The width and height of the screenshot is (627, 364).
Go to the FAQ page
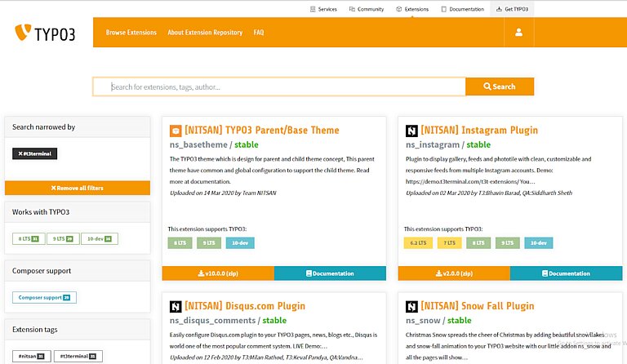259,33
